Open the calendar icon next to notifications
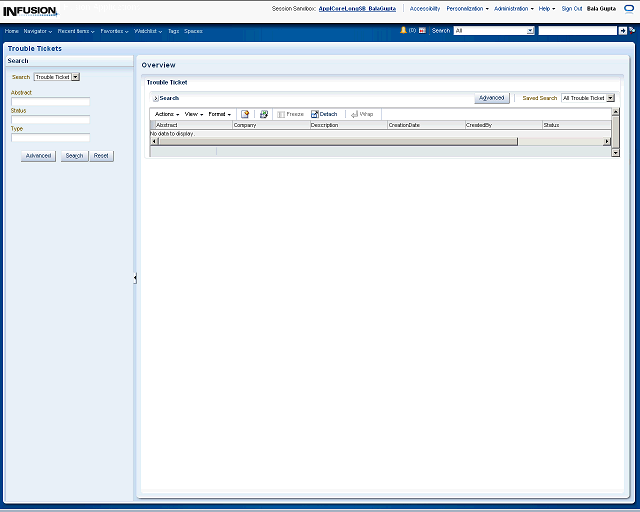 422,31
